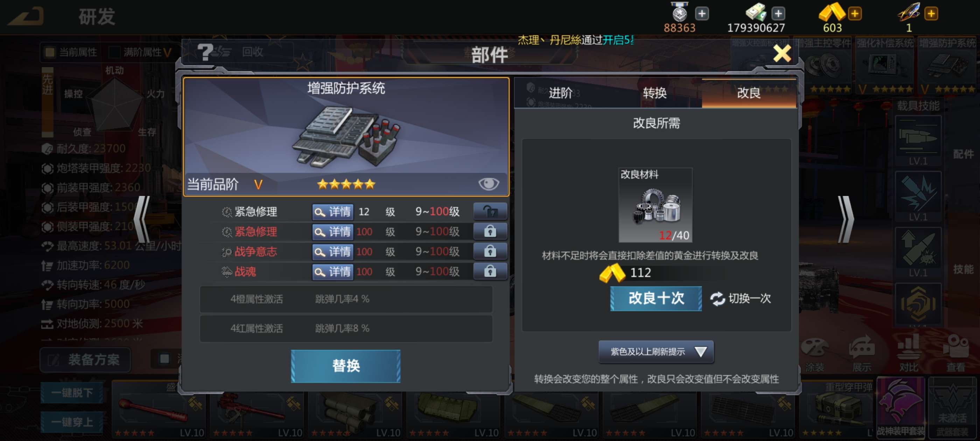Close the 部件 dialog with yellow X
Viewport: 980px width, 441px height.
(x=782, y=53)
